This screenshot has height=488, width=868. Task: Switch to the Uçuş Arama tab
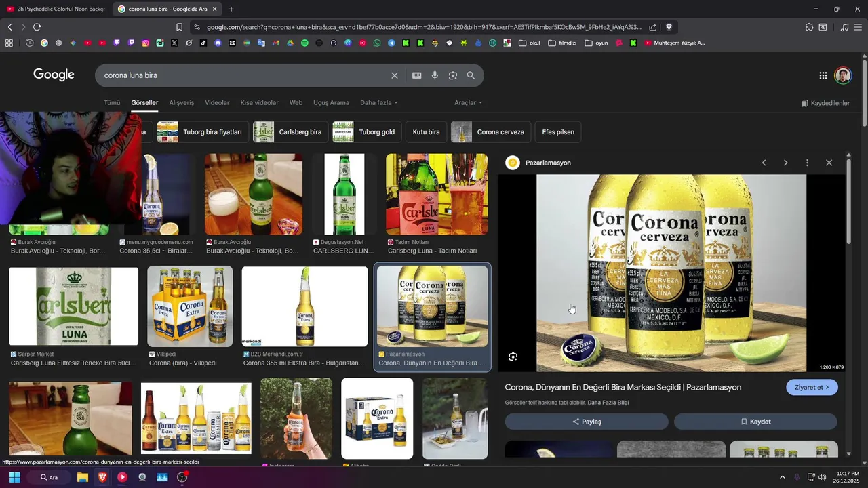click(x=331, y=102)
